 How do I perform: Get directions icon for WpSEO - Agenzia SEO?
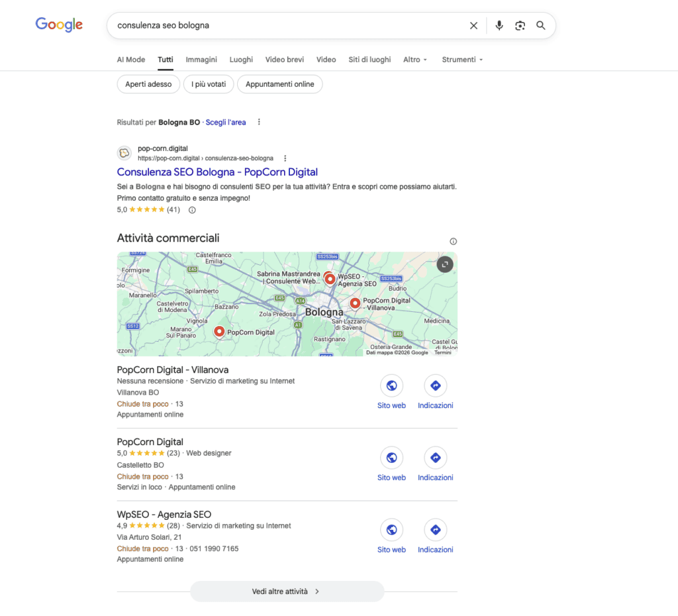click(436, 529)
